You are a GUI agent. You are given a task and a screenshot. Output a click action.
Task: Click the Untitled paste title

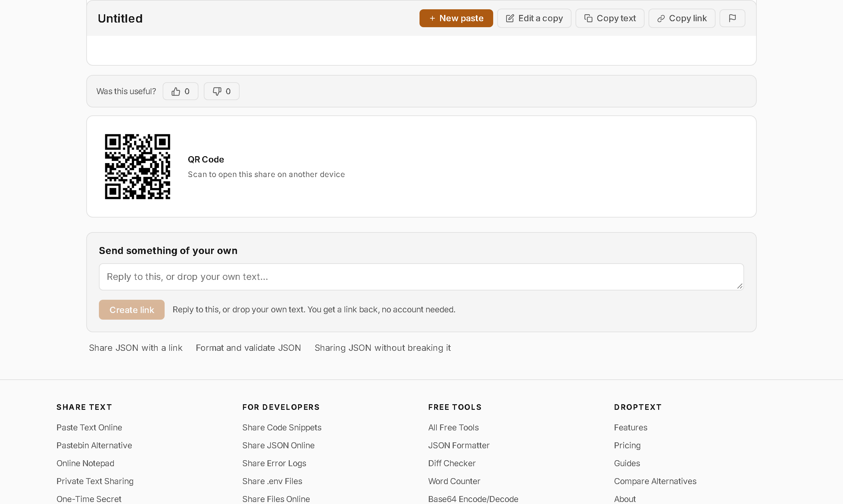click(120, 18)
